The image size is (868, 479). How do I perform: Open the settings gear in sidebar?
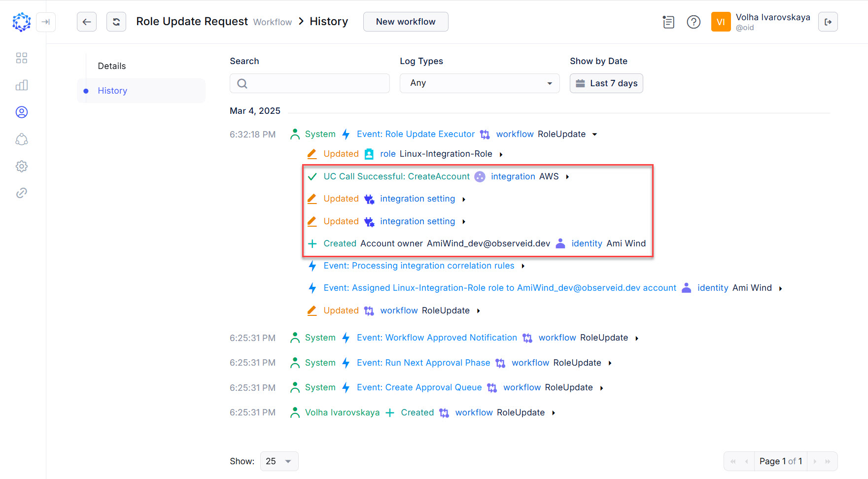(x=22, y=166)
